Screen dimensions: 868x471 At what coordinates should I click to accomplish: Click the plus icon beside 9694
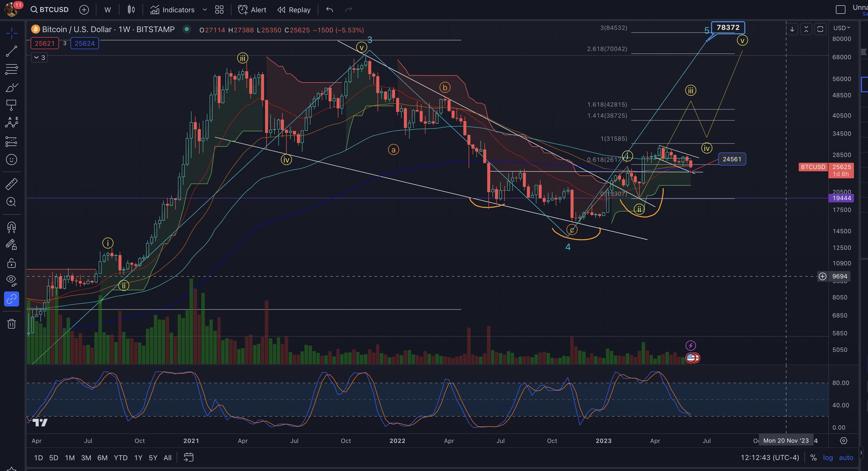coord(822,276)
